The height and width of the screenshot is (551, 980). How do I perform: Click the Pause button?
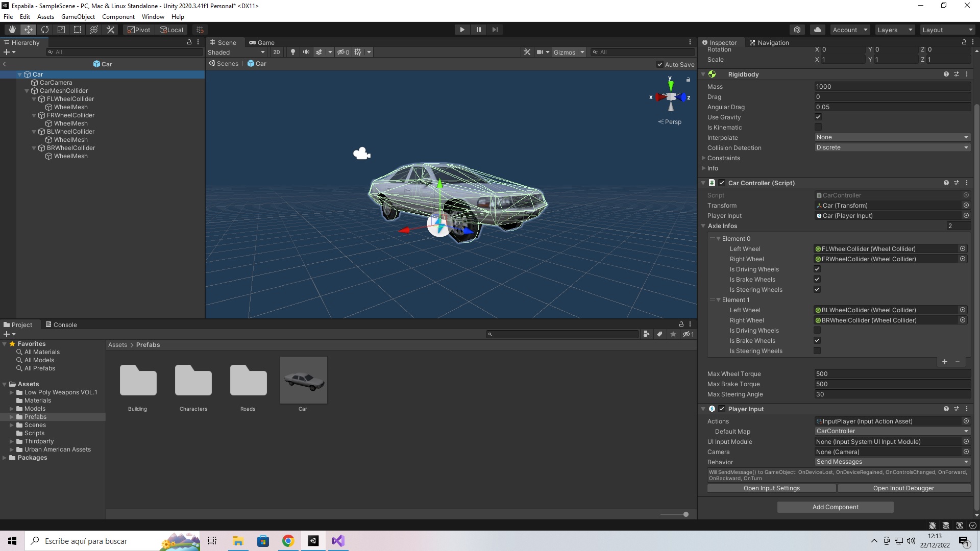coord(478,30)
